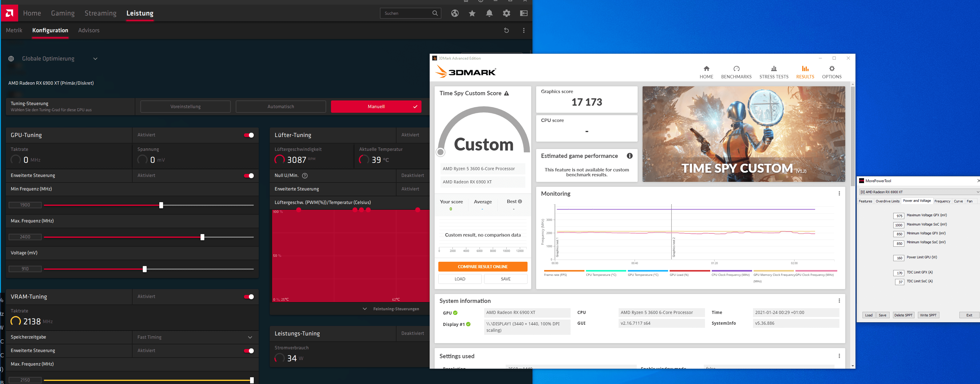Click Compare Result Online button

coord(482,267)
